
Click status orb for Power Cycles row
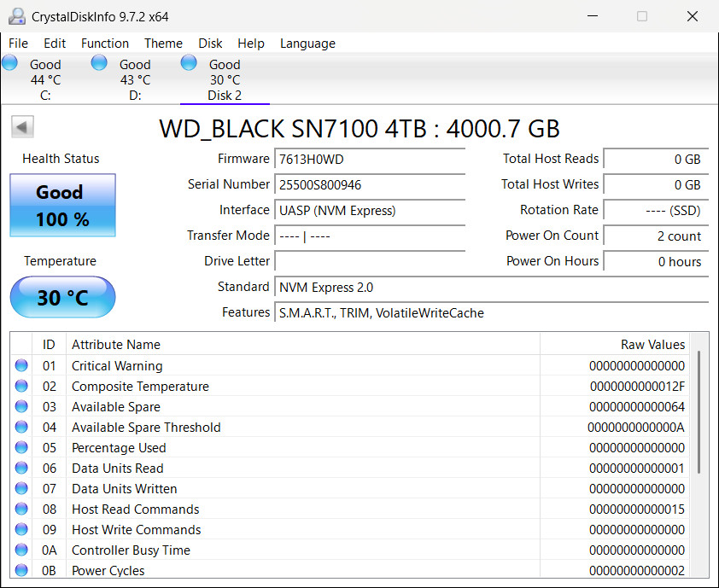pos(21,570)
